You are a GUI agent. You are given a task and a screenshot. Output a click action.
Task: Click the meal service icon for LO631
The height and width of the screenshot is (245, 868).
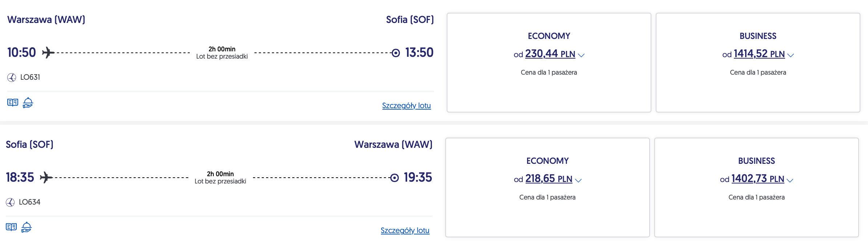click(x=28, y=103)
